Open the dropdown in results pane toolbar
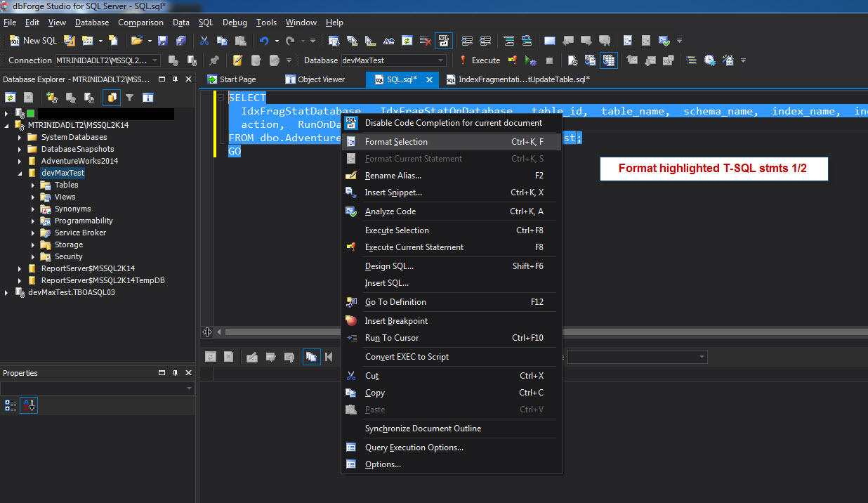 coord(702,358)
